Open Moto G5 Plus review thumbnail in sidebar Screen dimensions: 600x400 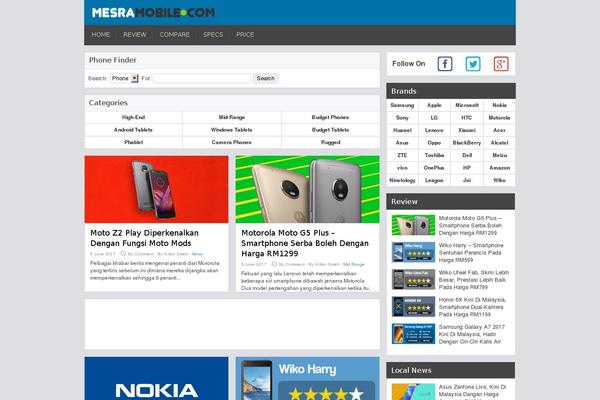pos(413,225)
